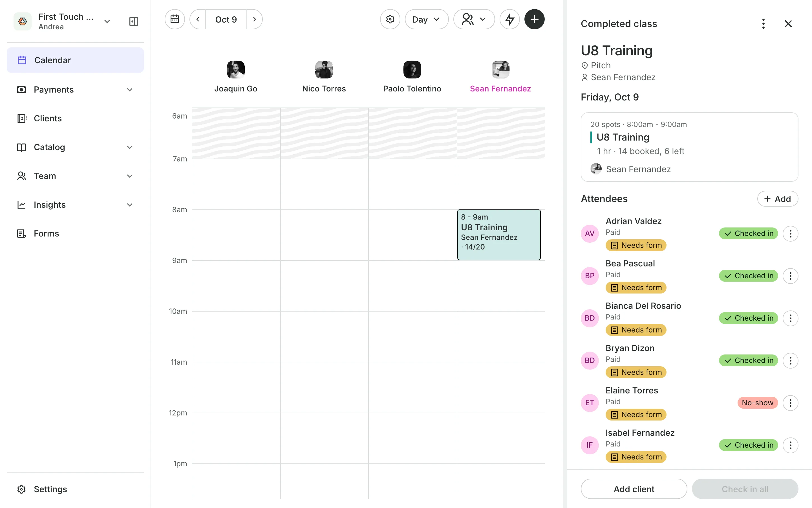Collapse the sidebar panel icon
812x508 pixels.
pos(134,21)
